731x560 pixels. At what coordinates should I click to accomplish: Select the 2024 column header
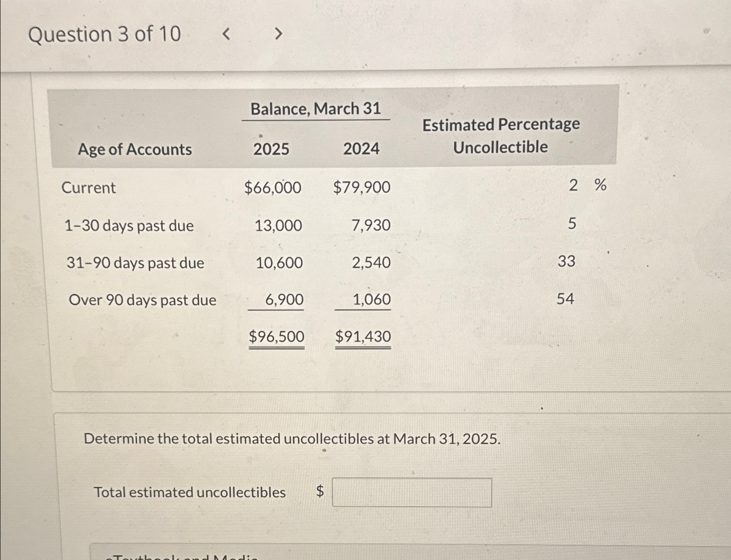pyautogui.click(x=361, y=149)
